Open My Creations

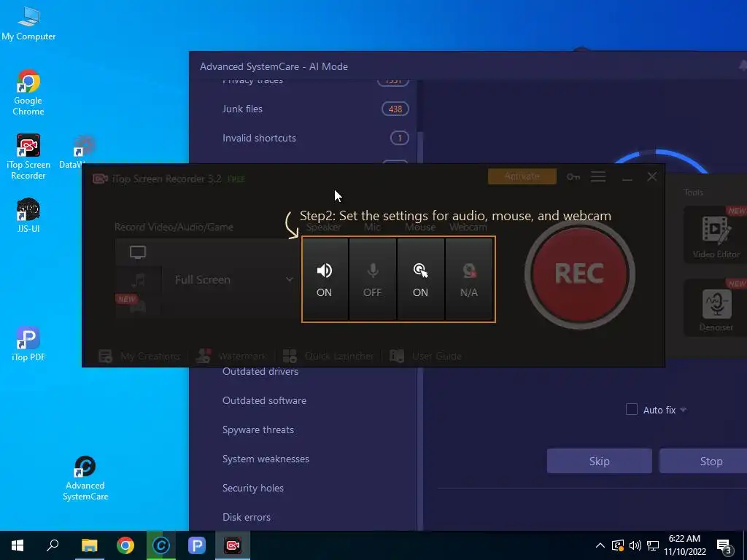[x=139, y=356]
